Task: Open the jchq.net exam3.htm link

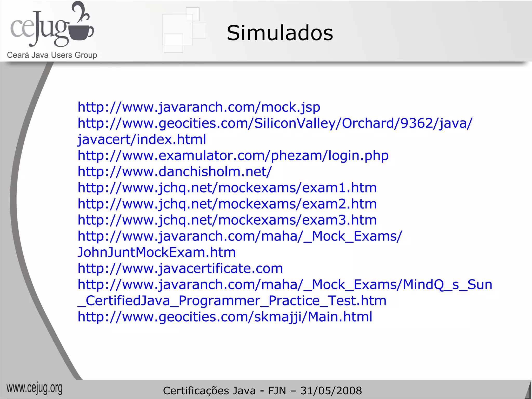Action: click(x=227, y=220)
